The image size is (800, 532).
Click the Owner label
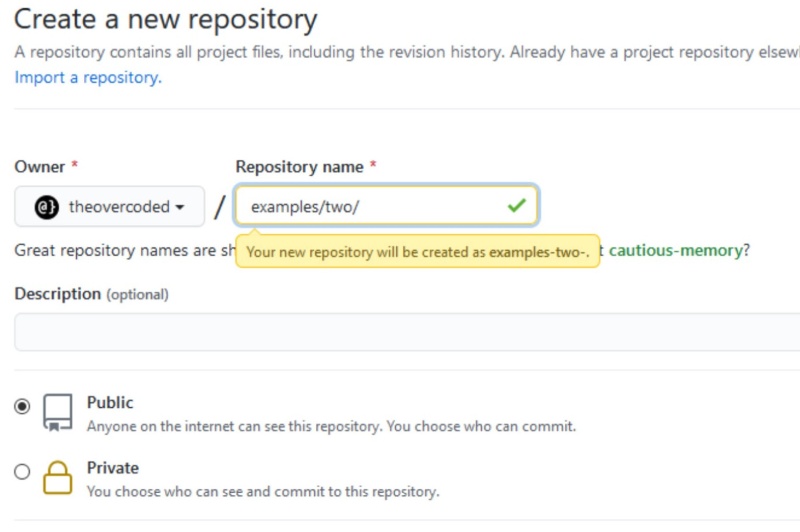(x=40, y=167)
